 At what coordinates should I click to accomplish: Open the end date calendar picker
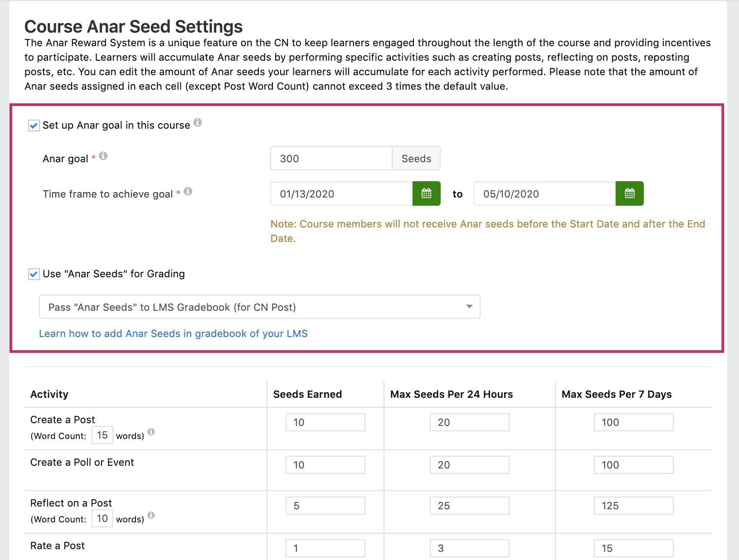click(x=629, y=193)
